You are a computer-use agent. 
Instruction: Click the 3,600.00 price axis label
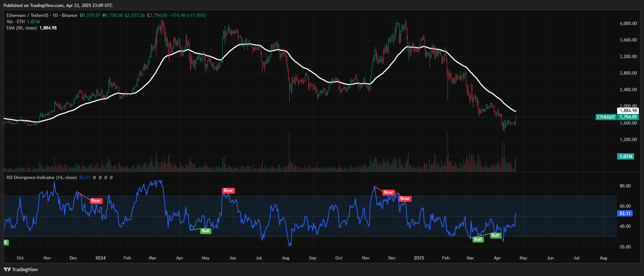628,40
